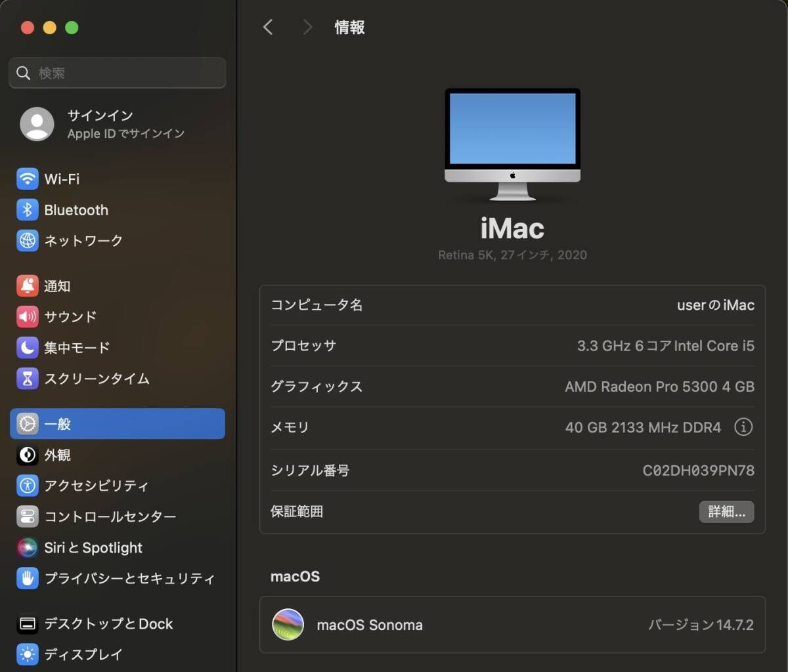Click the 通知 bell icon
The image size is (788, 672).
coord(27,286)
